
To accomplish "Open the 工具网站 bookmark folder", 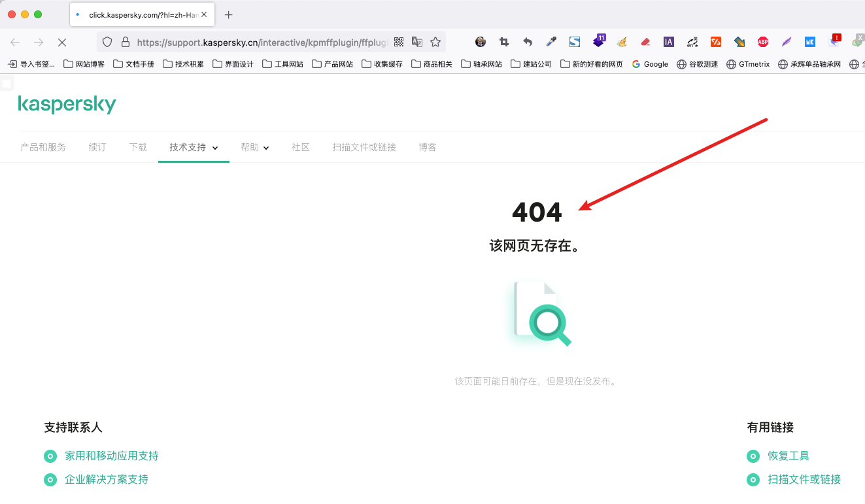I will [282, 64].
